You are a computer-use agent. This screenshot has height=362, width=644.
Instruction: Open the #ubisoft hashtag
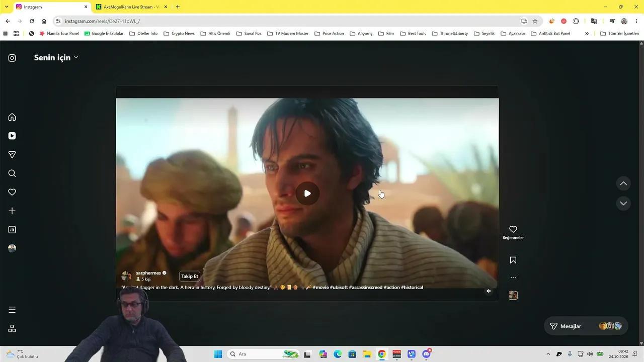[339, 288]
